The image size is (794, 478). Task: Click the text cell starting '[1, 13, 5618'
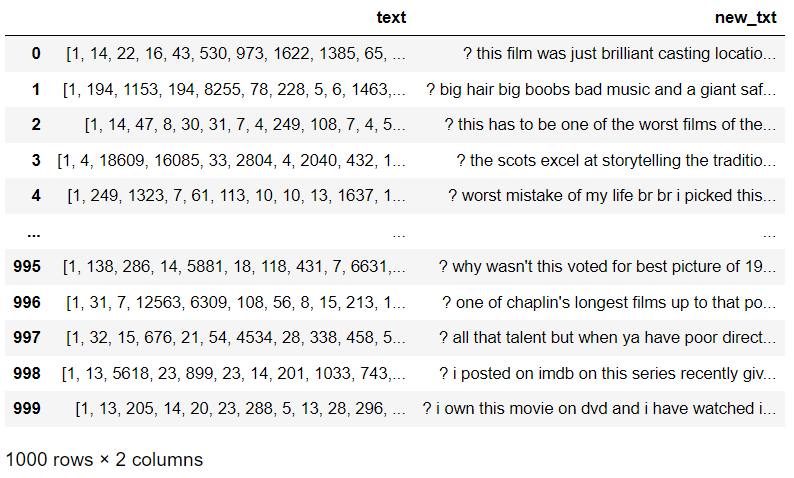(233, 373)
